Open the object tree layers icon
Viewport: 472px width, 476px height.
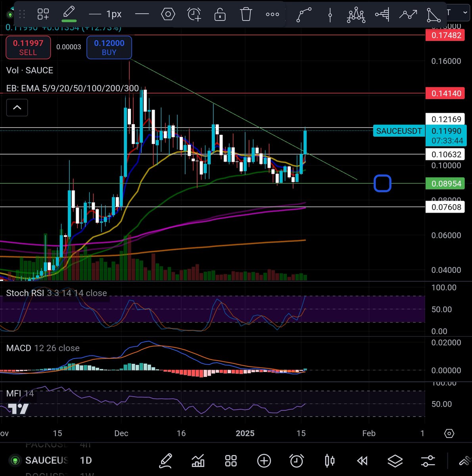(395, 461)
